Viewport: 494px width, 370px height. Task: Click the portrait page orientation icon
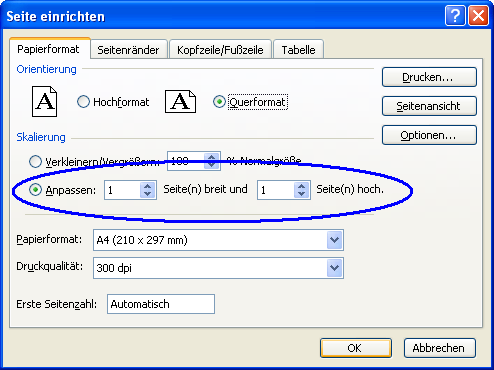coord(44,101)
